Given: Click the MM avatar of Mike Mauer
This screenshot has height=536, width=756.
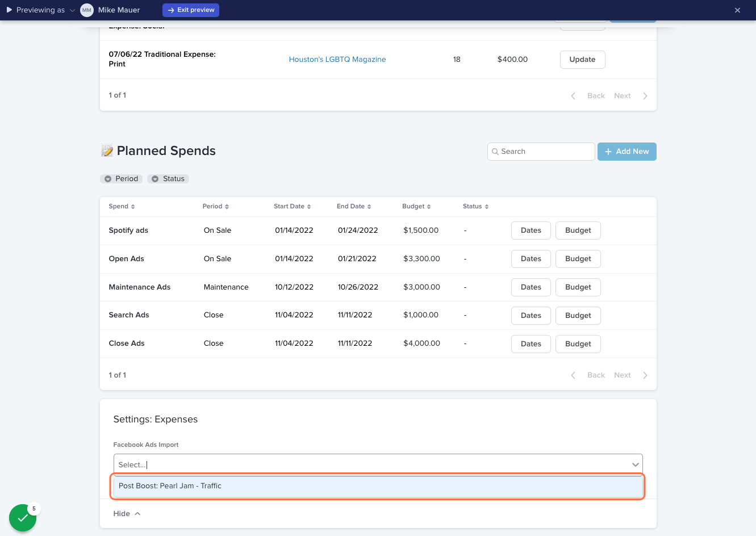Looking at the screenshot, I should pos(87,10).
